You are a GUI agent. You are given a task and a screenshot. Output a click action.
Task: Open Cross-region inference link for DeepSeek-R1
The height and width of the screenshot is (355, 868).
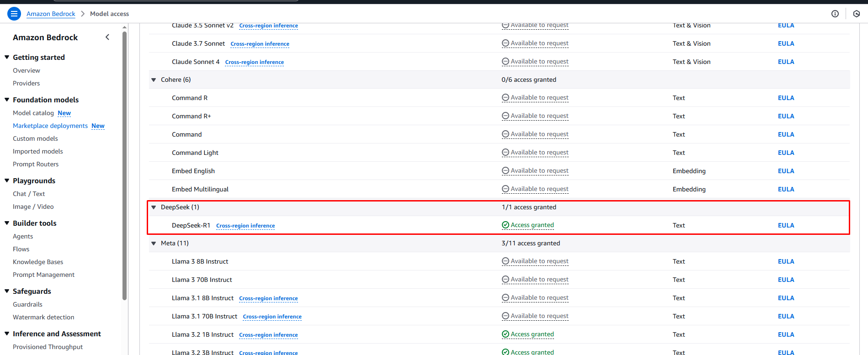[245, 226]
